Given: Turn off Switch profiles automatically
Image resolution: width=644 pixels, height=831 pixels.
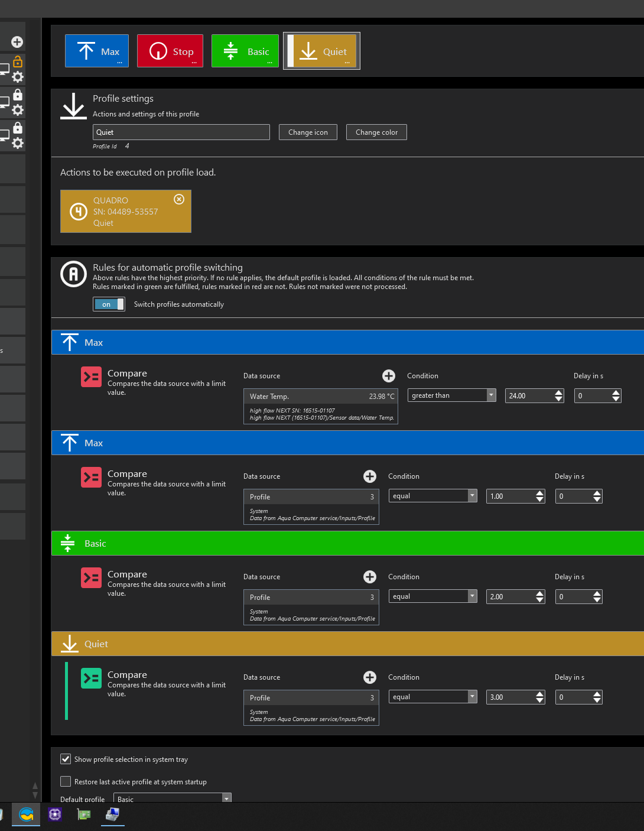Looking at the screenshot, I should pos(109,304).
